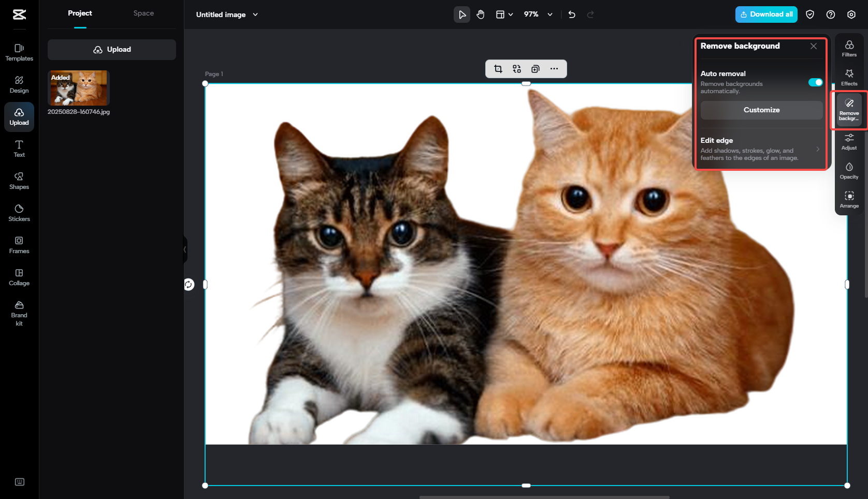The image size is (868, 499).
Task: Switch to the Project tab
Action: coord(80,13)
